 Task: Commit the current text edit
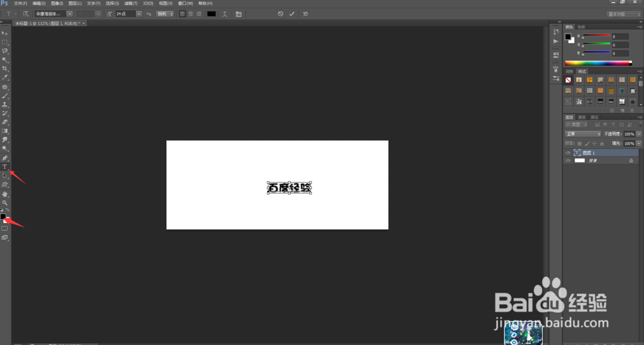[x=292, y=14]
